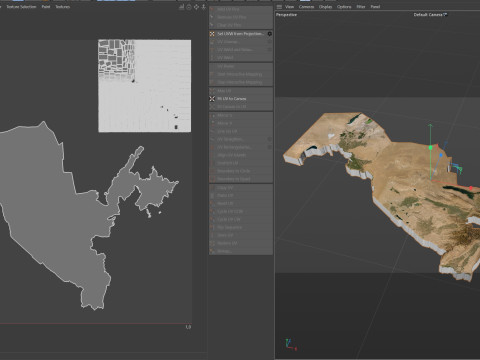Open the viewport Cameras menu

[306, 7]
